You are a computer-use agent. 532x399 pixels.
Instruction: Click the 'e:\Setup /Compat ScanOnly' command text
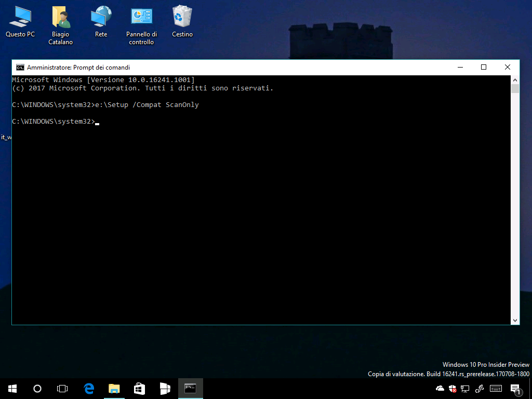pos(147,105)
